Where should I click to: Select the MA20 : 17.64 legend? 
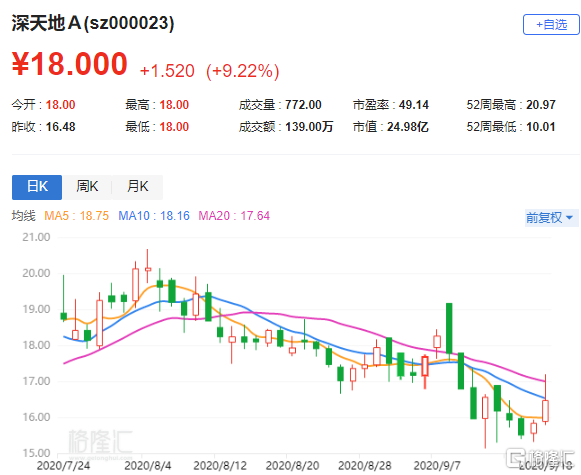[234, 216]
